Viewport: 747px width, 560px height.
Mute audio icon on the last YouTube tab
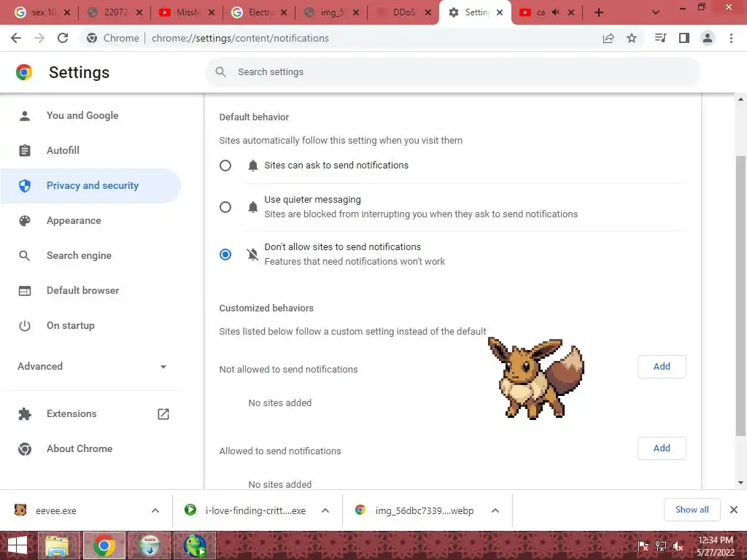click(x=555, y=12)
